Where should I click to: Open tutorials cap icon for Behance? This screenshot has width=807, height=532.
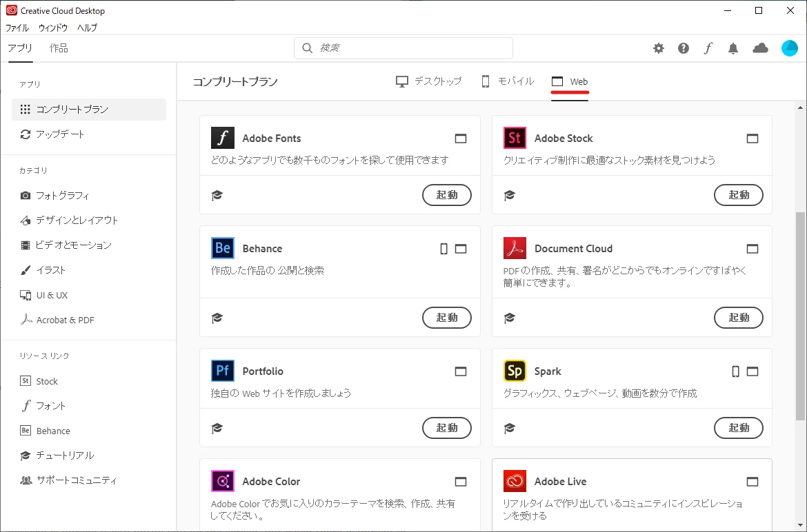point(217,318)
